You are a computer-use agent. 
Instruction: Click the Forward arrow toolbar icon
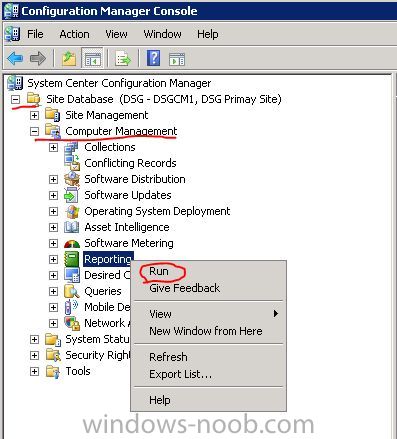(x=38, y=59)
